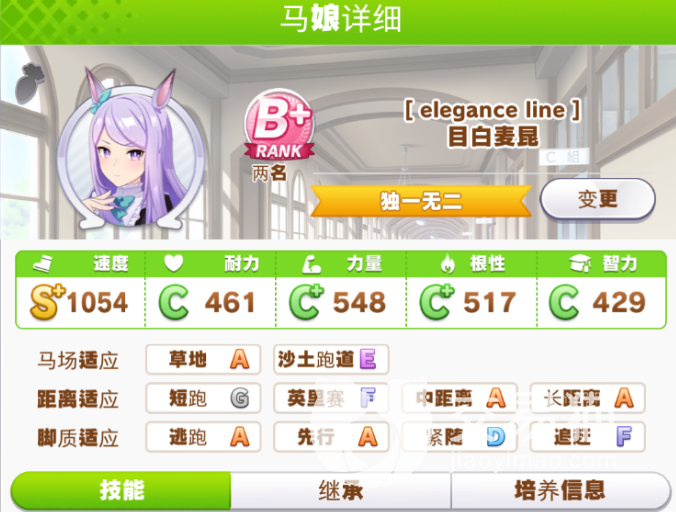Select the 逃跑 A running style box
The height and width of the screenshot is (512, 676).
click(203, 437)
